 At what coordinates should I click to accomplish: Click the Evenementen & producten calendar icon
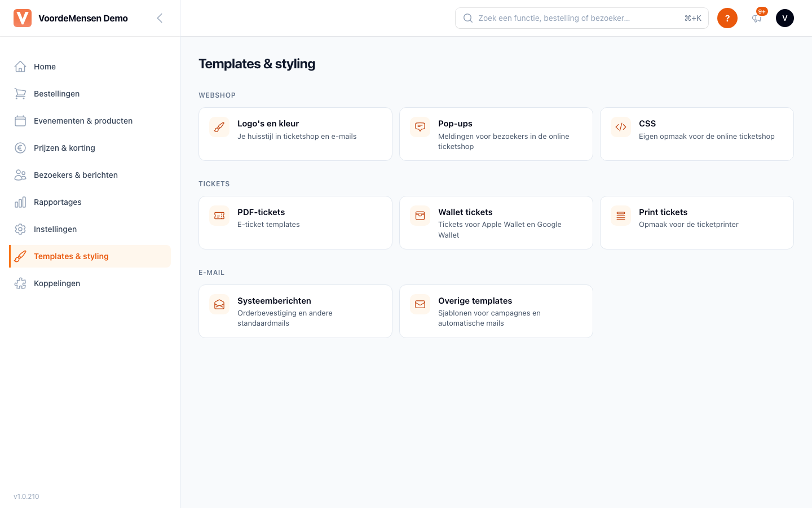tap(20, 121)
